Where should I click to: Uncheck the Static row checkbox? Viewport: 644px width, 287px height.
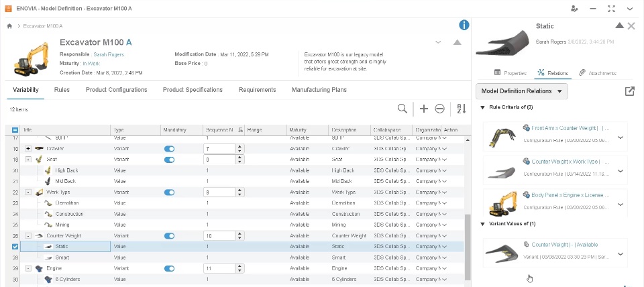[15, 247]
